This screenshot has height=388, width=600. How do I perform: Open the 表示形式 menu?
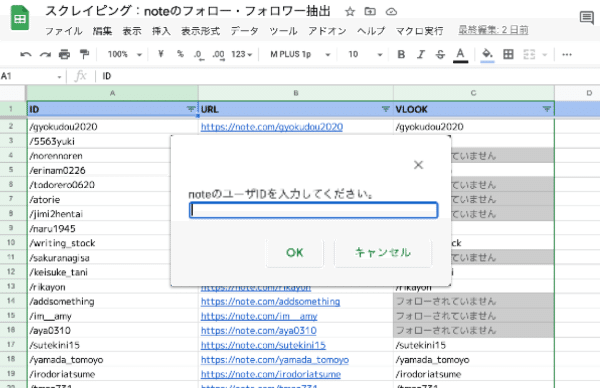[201, 31]
